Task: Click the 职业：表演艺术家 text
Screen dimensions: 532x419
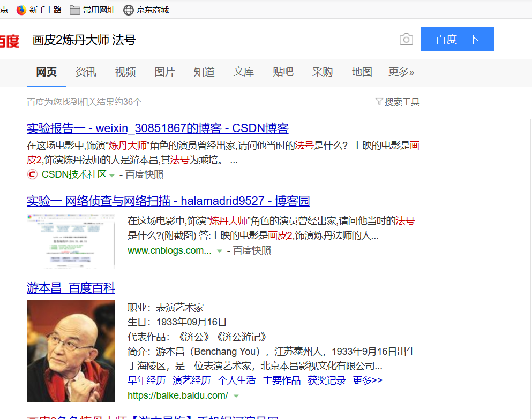Action: tap(166, 308)
